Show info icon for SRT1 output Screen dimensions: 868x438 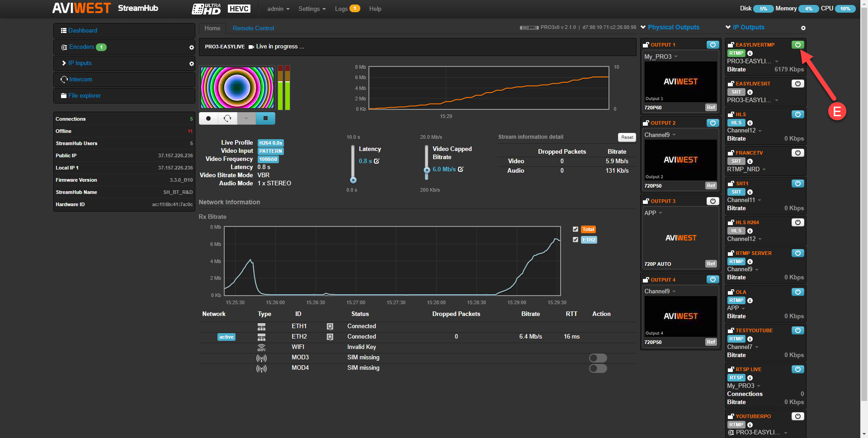tap(750, 192)
